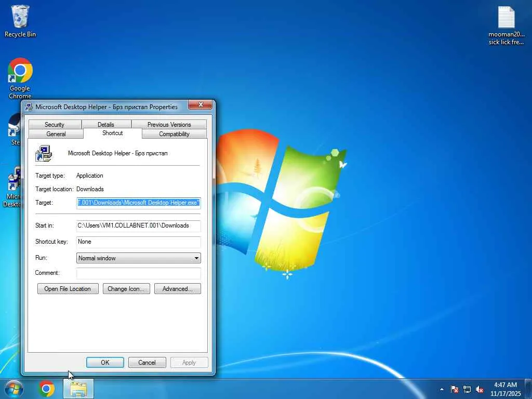Click the Show desktop strip
532x399 pixels.
(528, 389)
